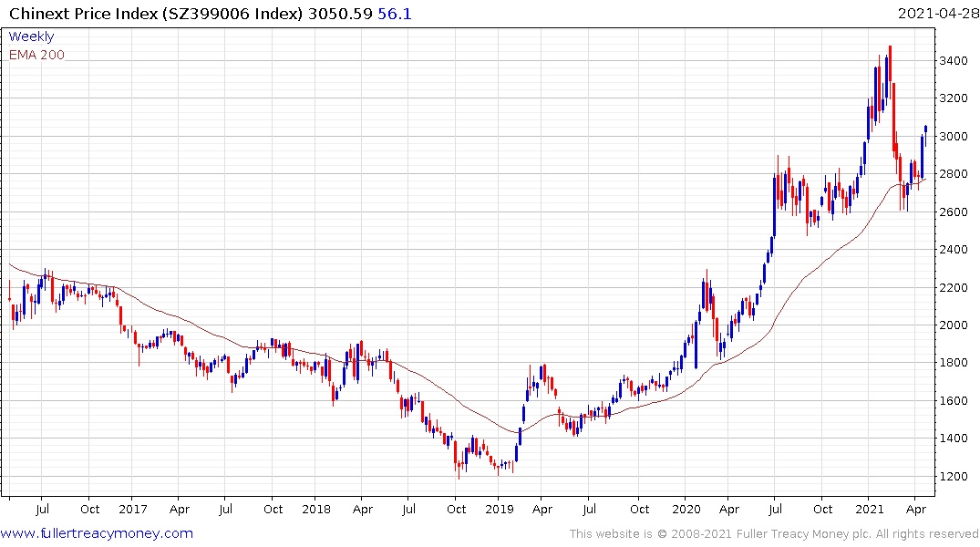Screen dimensions: 980x547
Task: Click the 'EMA 200' indicator label
Action: point(36,55)
